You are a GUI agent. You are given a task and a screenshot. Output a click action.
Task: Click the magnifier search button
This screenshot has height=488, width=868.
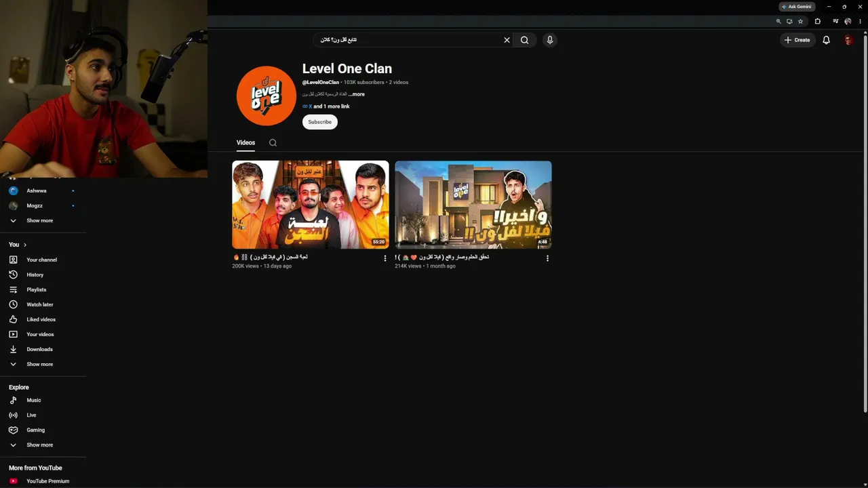(524, 40)
